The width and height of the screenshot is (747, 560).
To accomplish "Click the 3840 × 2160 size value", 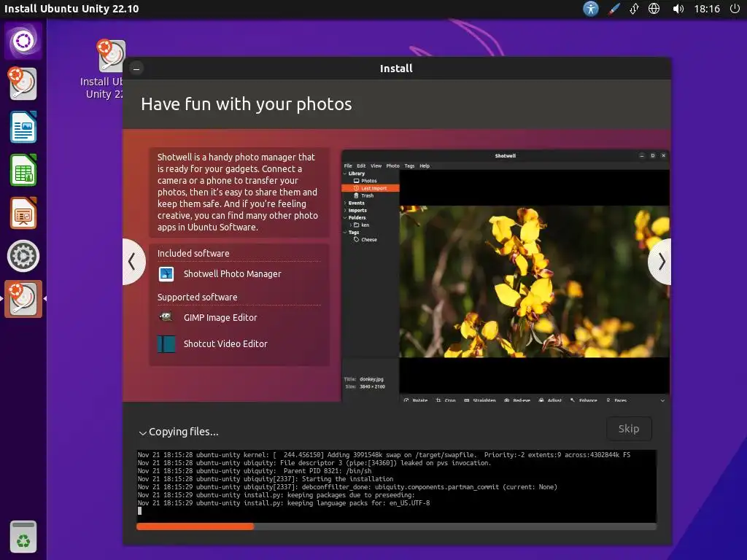I will 372,386.
